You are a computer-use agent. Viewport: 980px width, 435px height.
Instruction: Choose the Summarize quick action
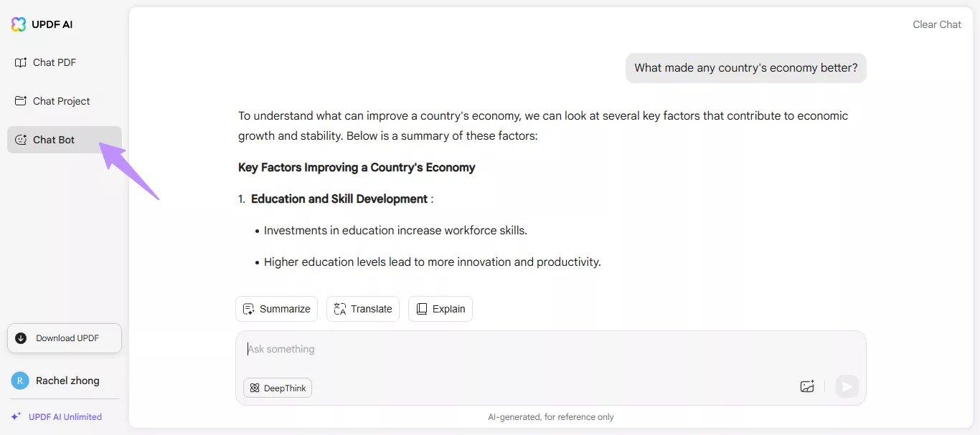point(276,309)
